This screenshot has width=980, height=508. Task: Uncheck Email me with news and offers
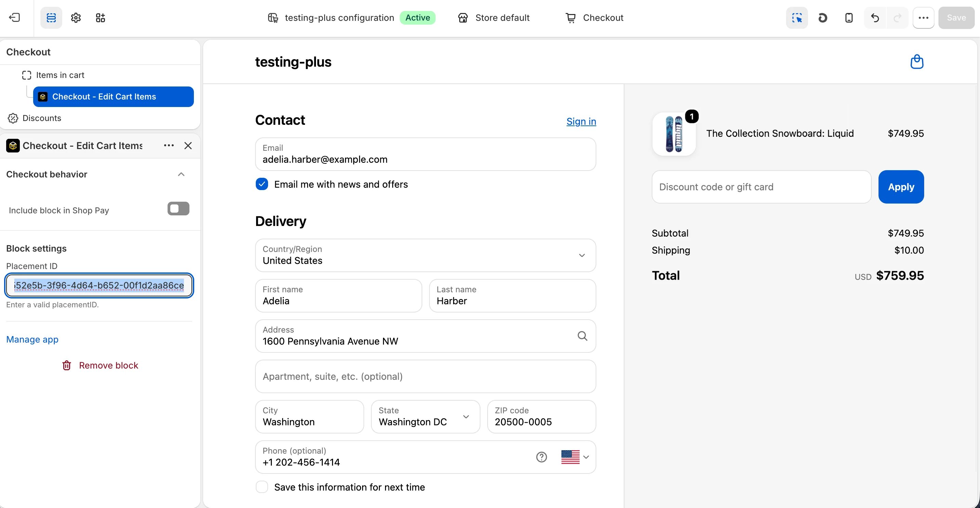[x=262, y=184]
